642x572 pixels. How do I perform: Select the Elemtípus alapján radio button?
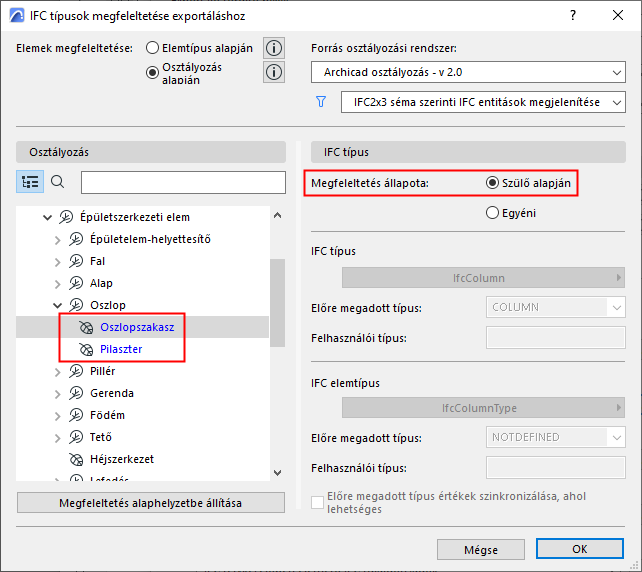tap(152, 48)
